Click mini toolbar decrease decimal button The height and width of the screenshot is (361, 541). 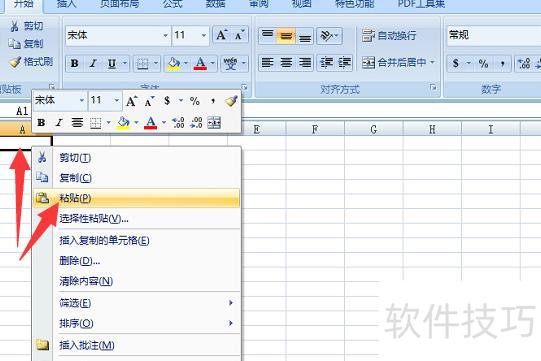(x=196, y=123)
